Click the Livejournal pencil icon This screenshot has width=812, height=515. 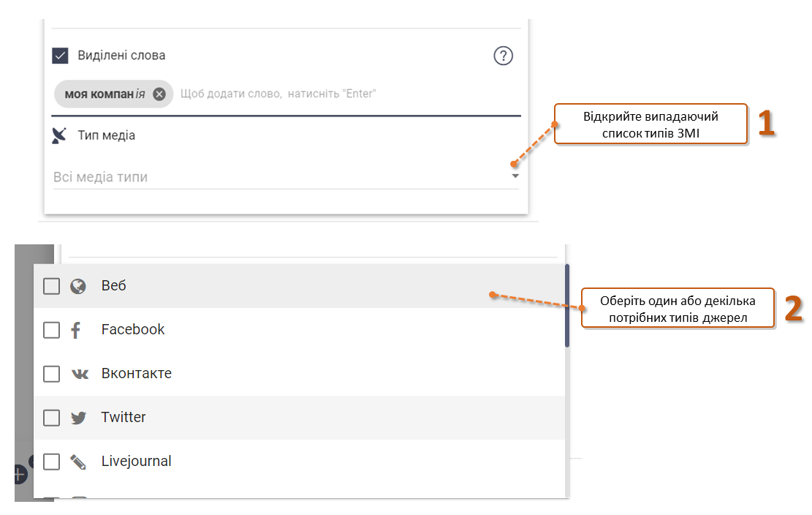pos(78,462)
